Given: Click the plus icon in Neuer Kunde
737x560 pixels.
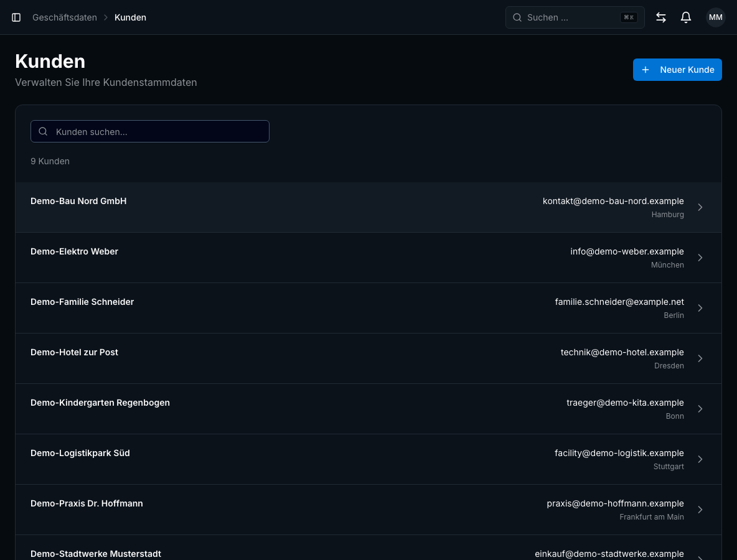Looking at the screenshot, I should coord(645,70).
